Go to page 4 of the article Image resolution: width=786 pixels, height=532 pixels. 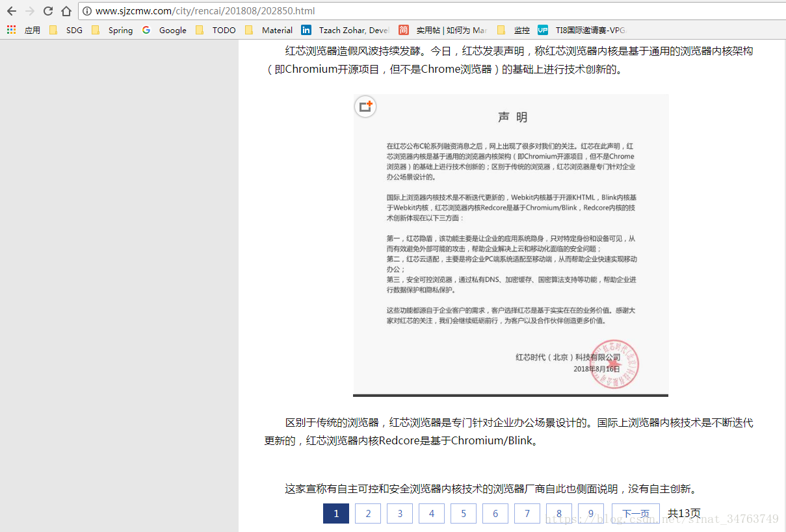tap(432, 514)
